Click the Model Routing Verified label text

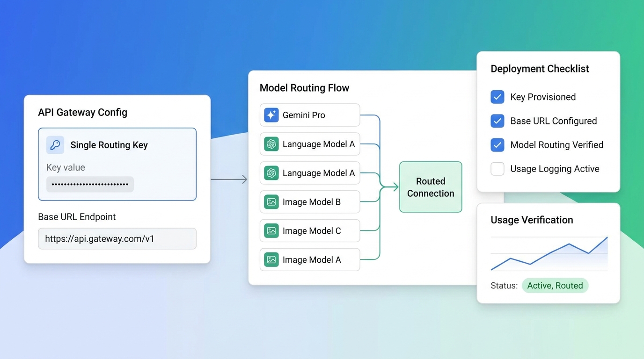click(x=557, y=145)
